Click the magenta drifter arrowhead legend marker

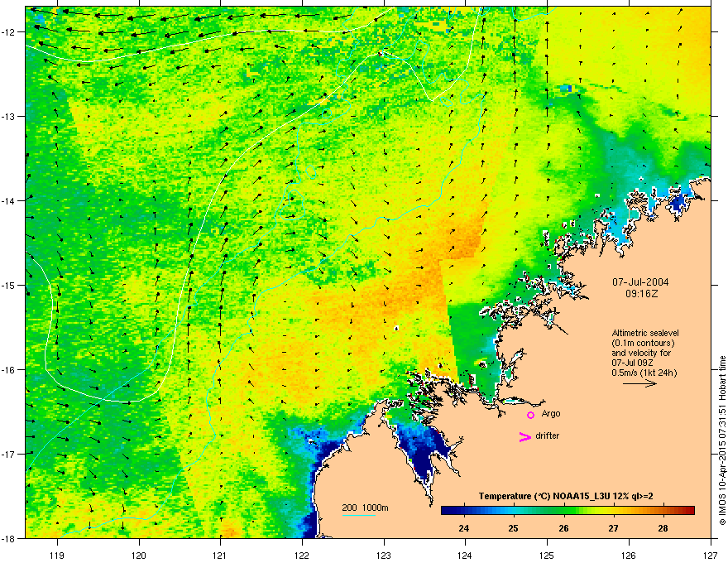(x=524, y=436)
